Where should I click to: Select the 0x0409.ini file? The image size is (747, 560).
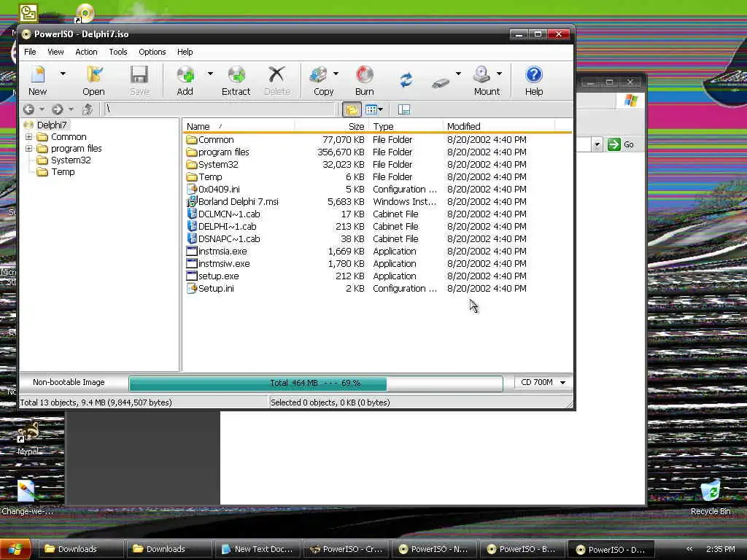219,189
